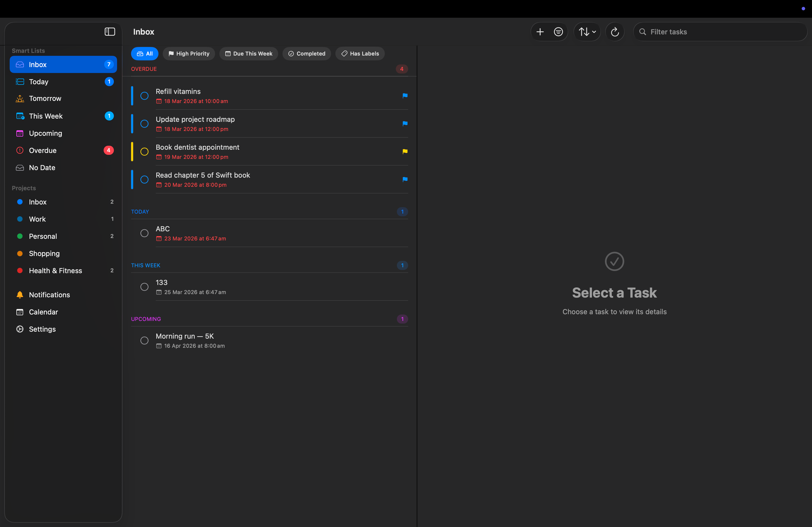Click the 23 Mar 2026 at 6:47 am date

[195, 239]
